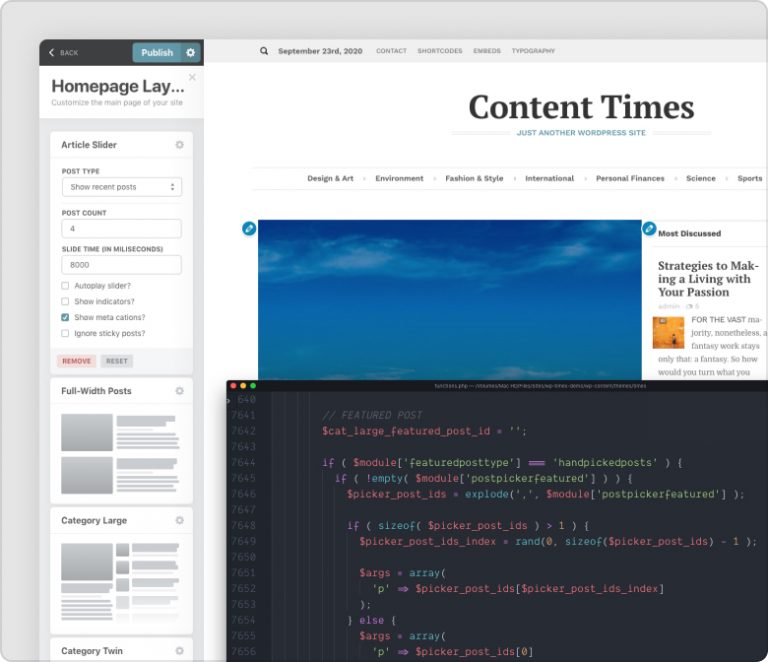Toggle the Ignore sticky posts checkbox
Screen dimensions: 768x662
(x=66, y=333)
